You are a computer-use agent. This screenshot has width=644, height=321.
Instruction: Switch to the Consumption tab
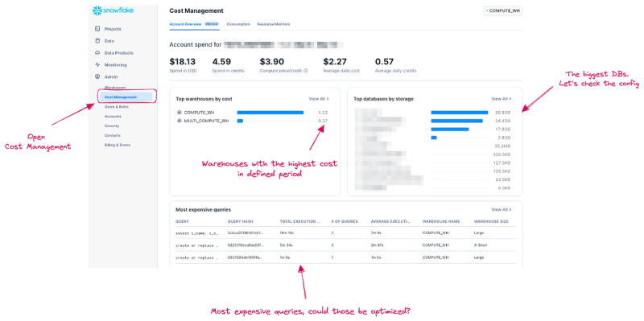tap(238, 24)
